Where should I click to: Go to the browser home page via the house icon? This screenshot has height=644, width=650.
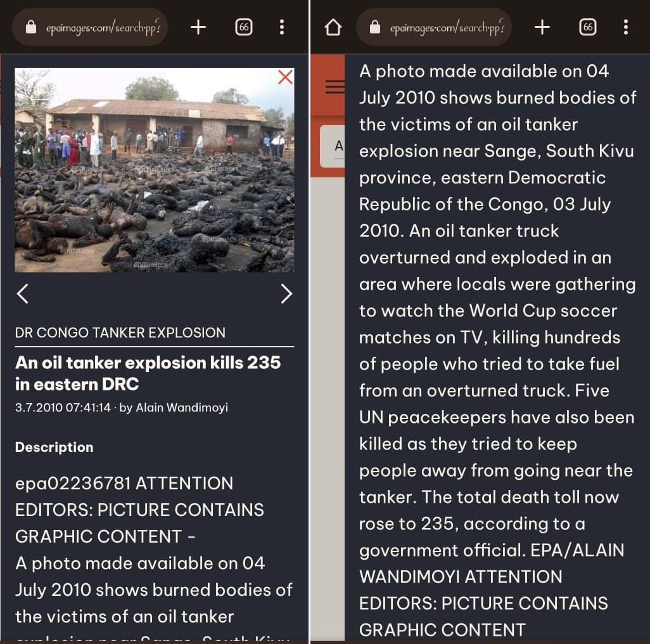point(333,27)
